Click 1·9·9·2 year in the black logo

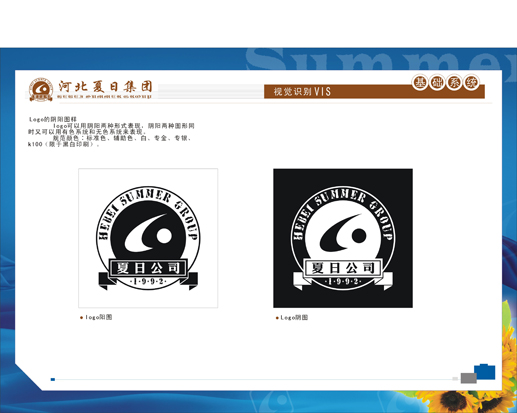point(343,282)
